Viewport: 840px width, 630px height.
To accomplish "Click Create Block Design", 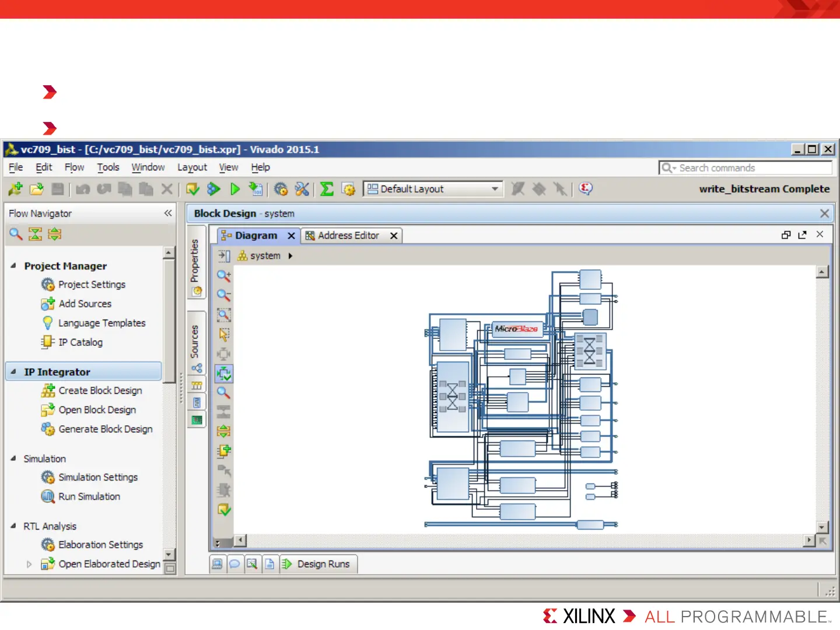I will click(100, 391).
